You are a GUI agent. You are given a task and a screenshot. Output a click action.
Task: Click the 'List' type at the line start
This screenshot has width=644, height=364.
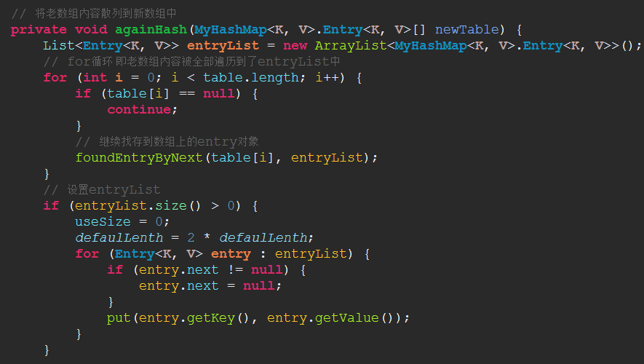tap(59, 46)
